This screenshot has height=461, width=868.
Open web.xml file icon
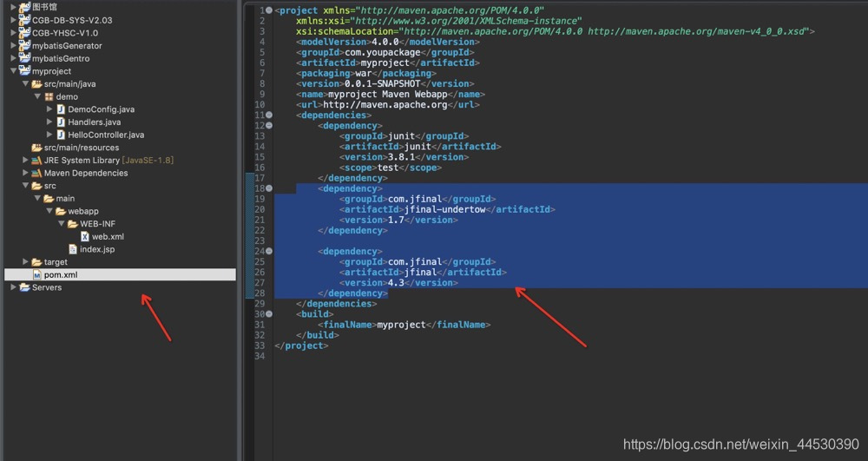coord(85,236)
